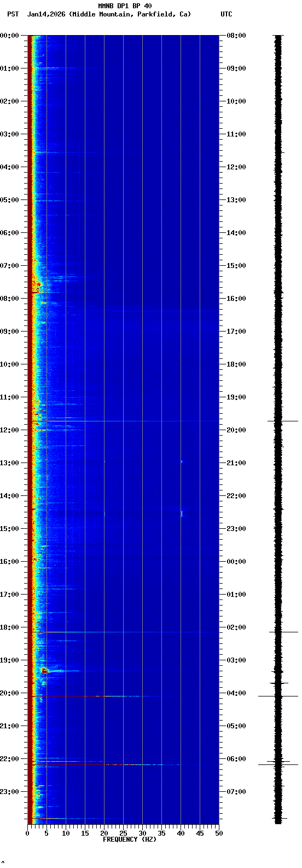Click the 06:00 label on the UTC axis
Viewport: 302px width, 868px height.
236,759
